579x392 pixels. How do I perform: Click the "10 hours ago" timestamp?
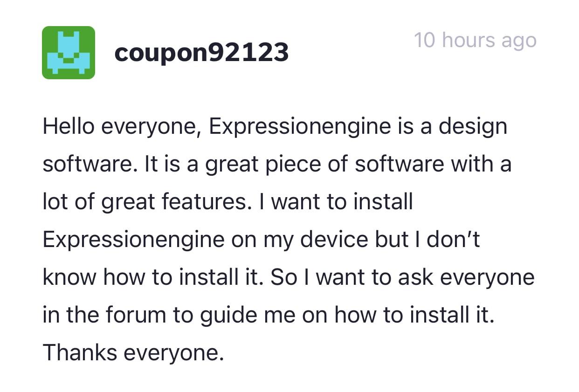coord(475,40)
